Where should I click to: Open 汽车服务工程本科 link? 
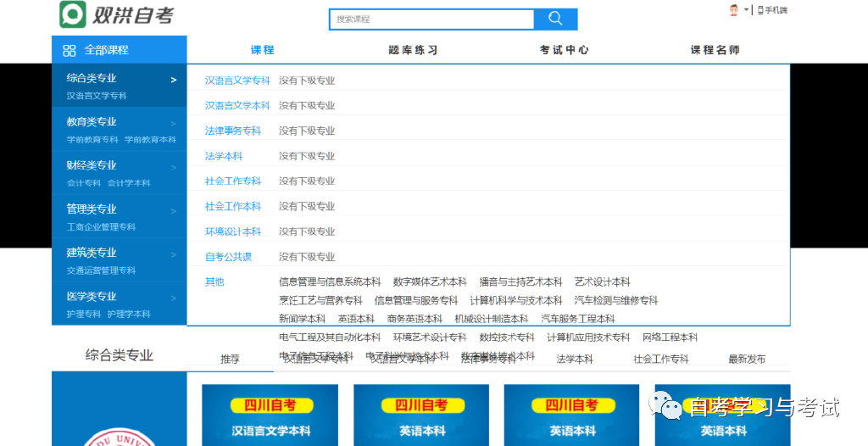click(x=578, y=319)
